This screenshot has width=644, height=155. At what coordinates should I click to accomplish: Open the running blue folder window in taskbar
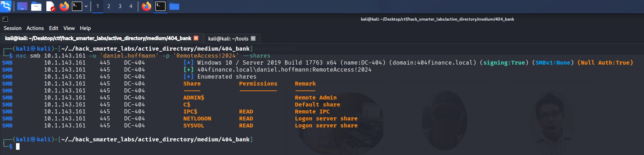click(174, 6)
